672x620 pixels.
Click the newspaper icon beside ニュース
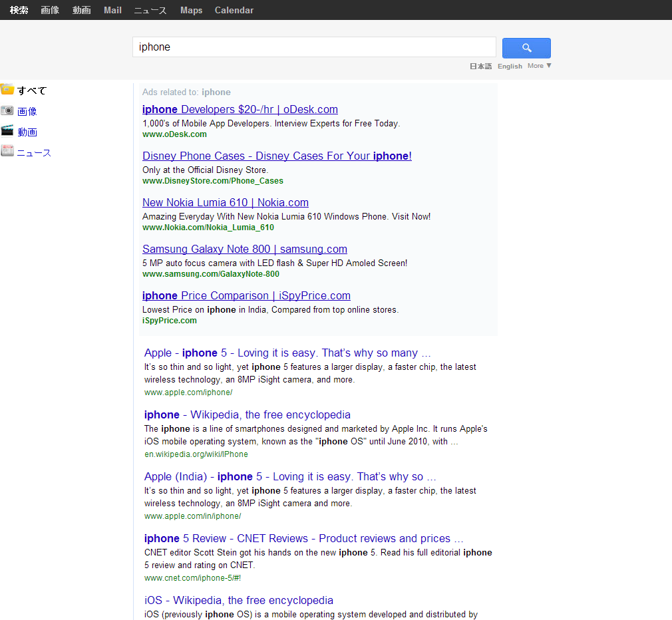coord(7,151)
